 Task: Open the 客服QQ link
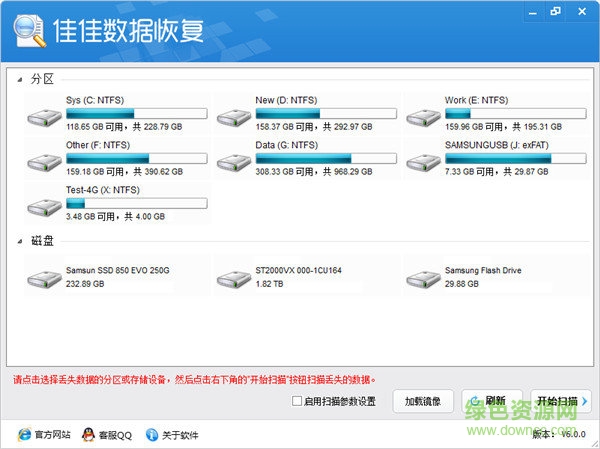pyautogui.click(x=115, y=435)
